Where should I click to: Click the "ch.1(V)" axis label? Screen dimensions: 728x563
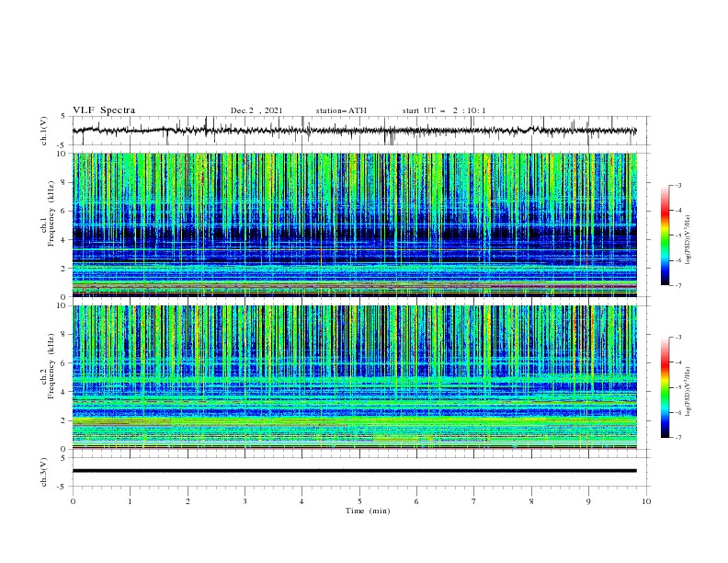(x=44, y=131)
